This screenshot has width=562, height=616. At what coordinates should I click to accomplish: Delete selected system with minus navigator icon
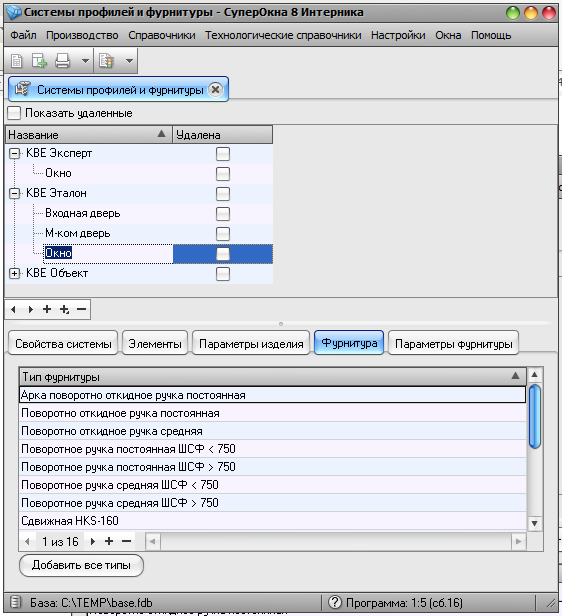click(81, 309)
